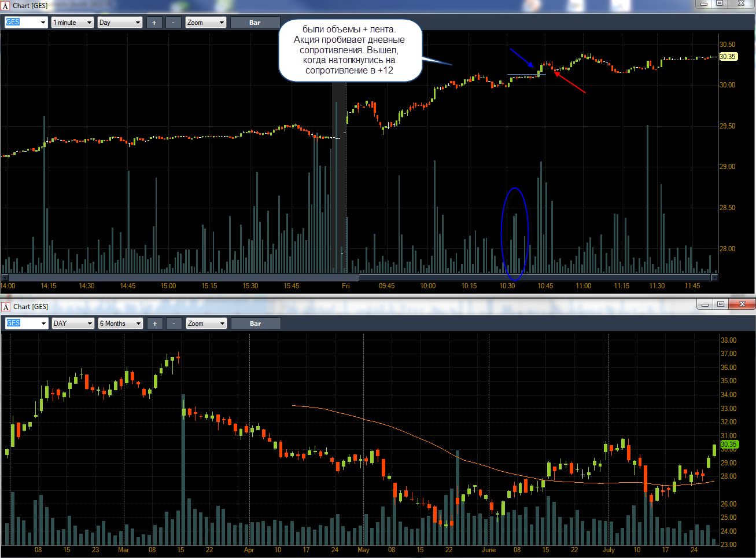This screenshot has height=558, width=756.
Task: Click the Chart [GES] title of the lower window
Action: pyautogui.click(x=31, y=307)
